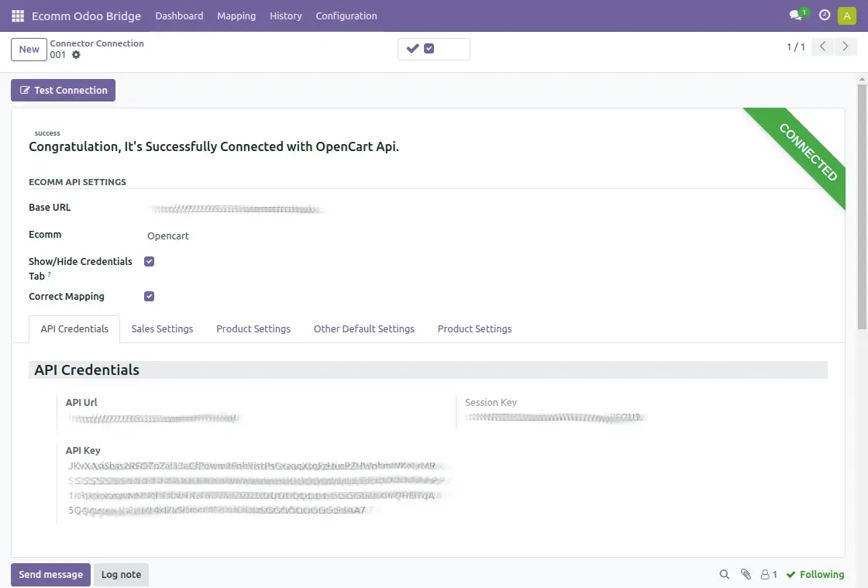The height and width of the screenshot is (588, 868).
Task: Open the followers list person icon
Action: pos(763,574)
